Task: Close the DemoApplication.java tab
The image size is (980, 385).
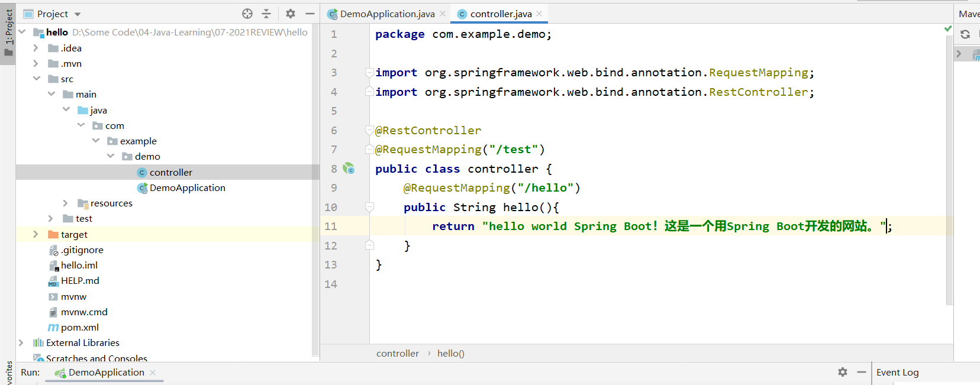Action: 443,14
